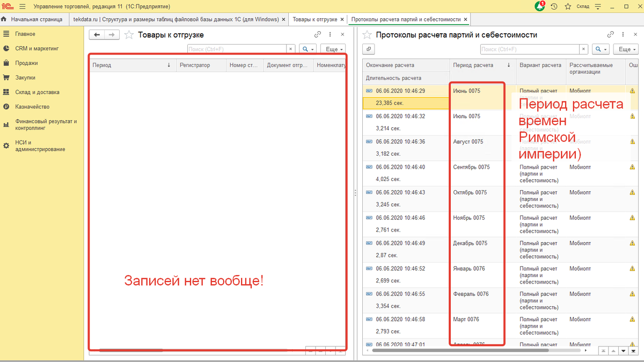Image resolution: width=644 pixels, height=362 pixels.
Task: Expand the Еще menu in Товары к отгрузке
Action: coord(333,49)
